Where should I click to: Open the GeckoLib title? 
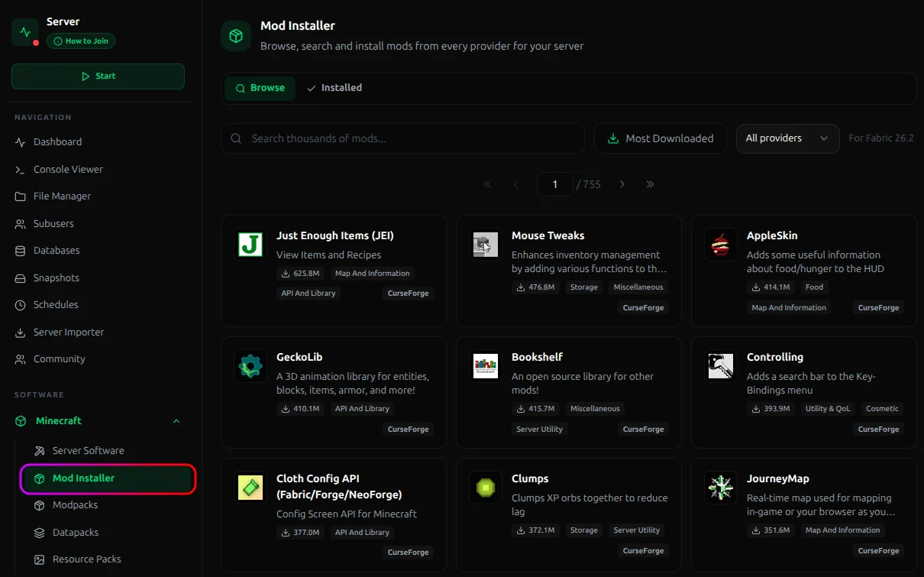pos(299,358)
